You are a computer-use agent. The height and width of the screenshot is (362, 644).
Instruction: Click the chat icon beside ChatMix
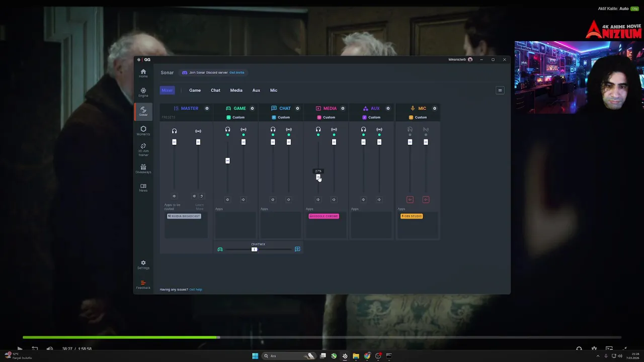tap(297, 249)
